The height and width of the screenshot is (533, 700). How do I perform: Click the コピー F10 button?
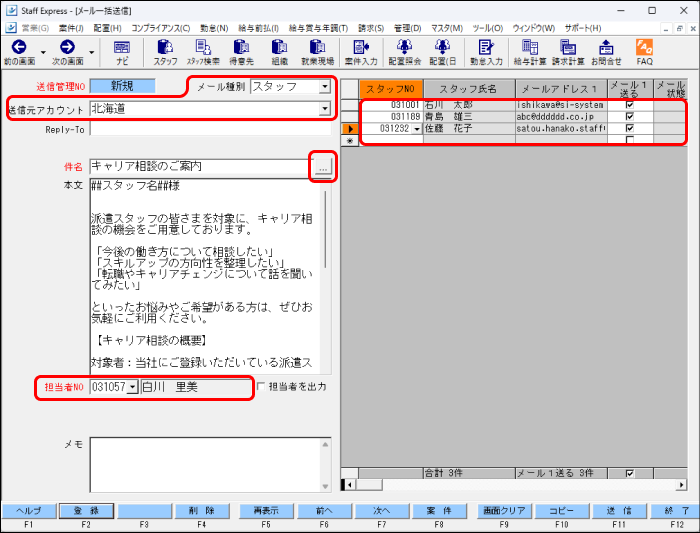point(562,511)
